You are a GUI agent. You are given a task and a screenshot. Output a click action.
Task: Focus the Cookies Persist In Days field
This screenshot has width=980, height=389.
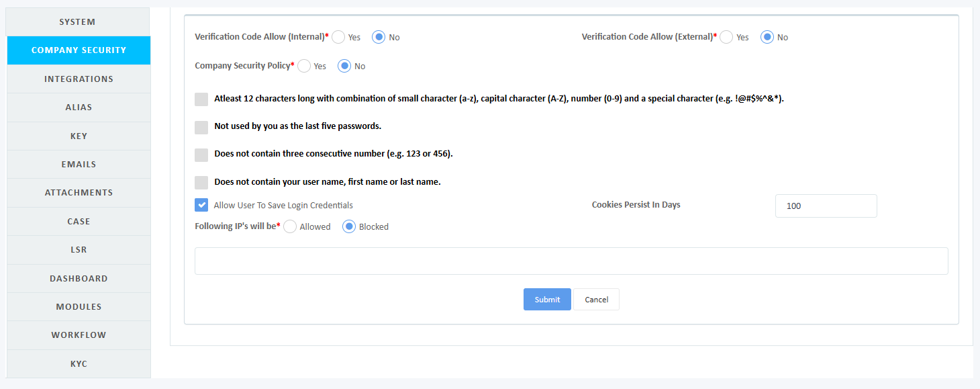826,206
